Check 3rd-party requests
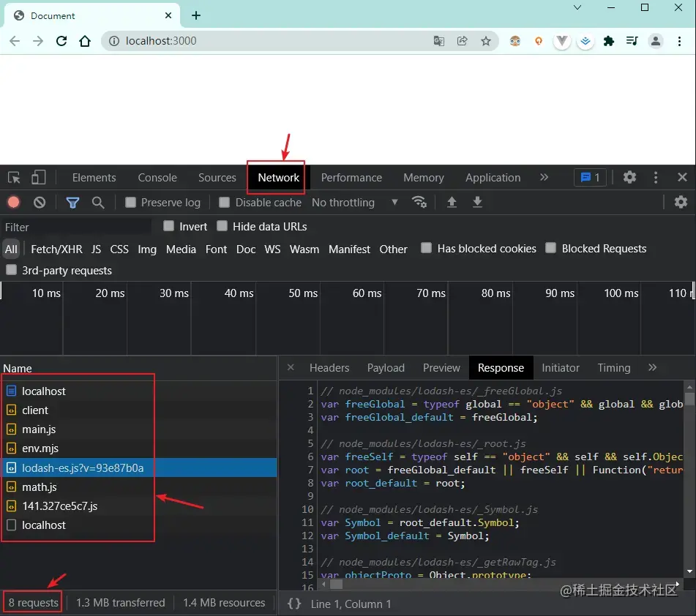The image size is (696, 616). [12, 270]
